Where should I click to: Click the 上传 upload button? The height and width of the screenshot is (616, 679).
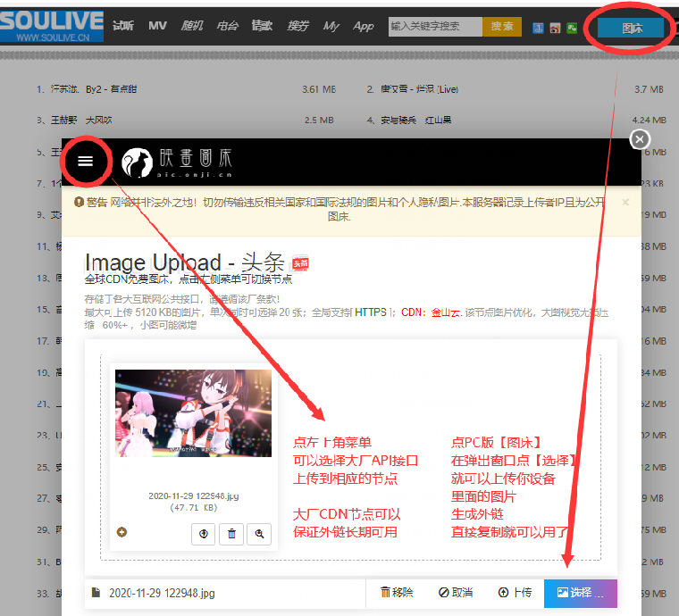pos(515,592)
